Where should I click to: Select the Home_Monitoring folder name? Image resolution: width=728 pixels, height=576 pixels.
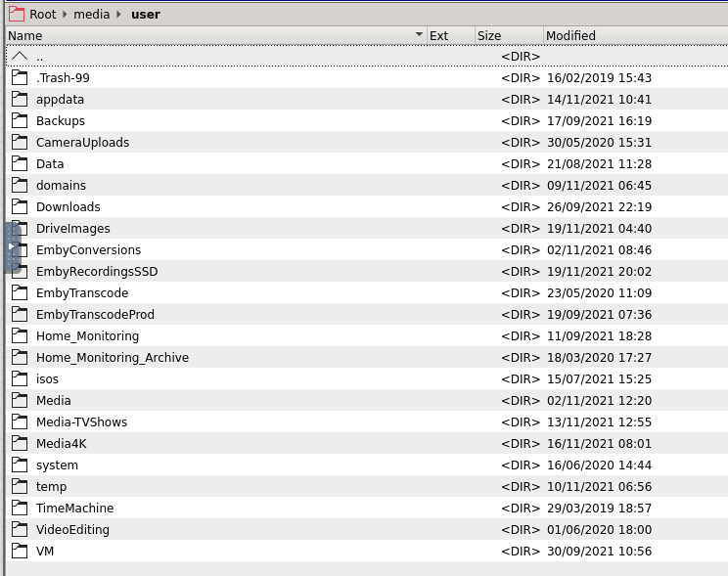87,336
